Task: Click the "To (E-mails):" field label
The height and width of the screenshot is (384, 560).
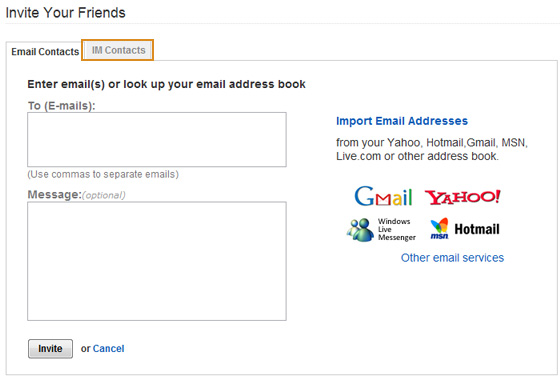Action: coord(61,106)
